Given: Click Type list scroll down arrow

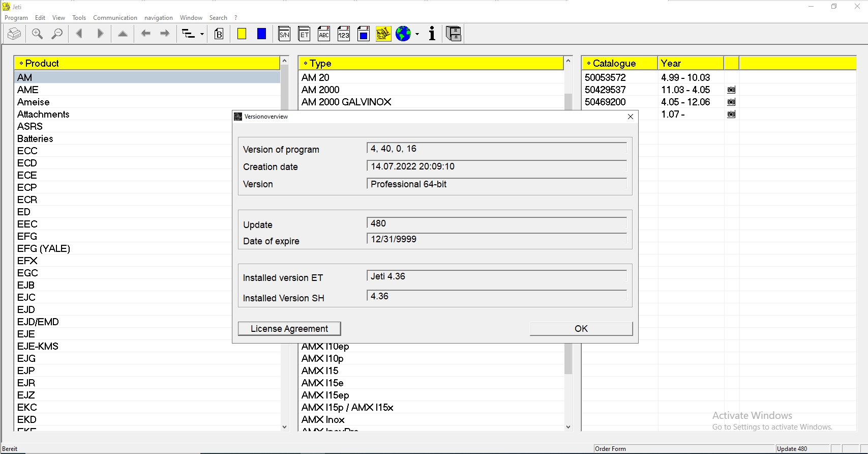Looking at the screenshot, I should [x=568, y=427].
